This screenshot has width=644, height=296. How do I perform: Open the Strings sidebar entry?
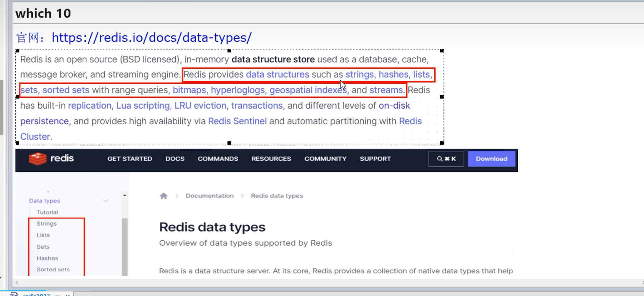click(46, 224)
